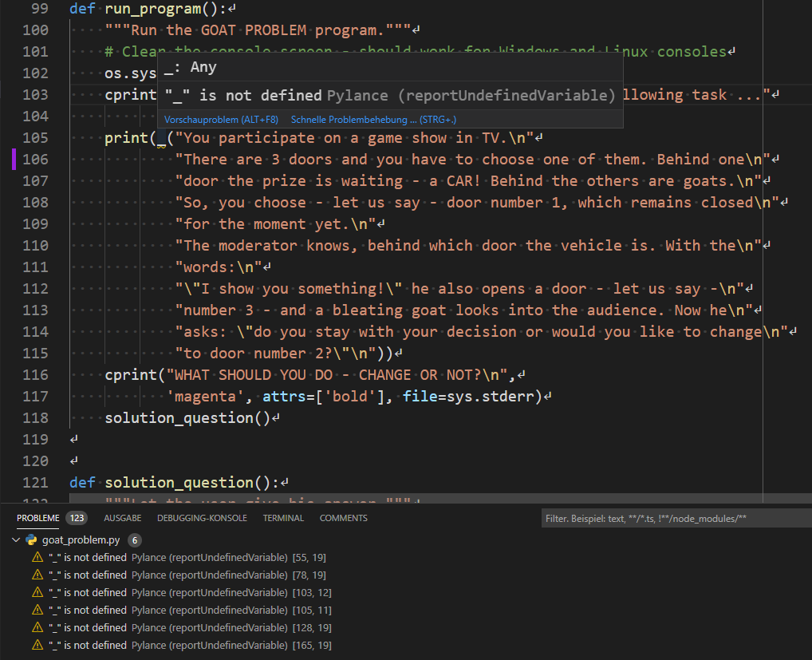The height and width of the screenshot is (660, 812).
Task: Click line number 106 in the editor gutter
Action: [35, 159]
